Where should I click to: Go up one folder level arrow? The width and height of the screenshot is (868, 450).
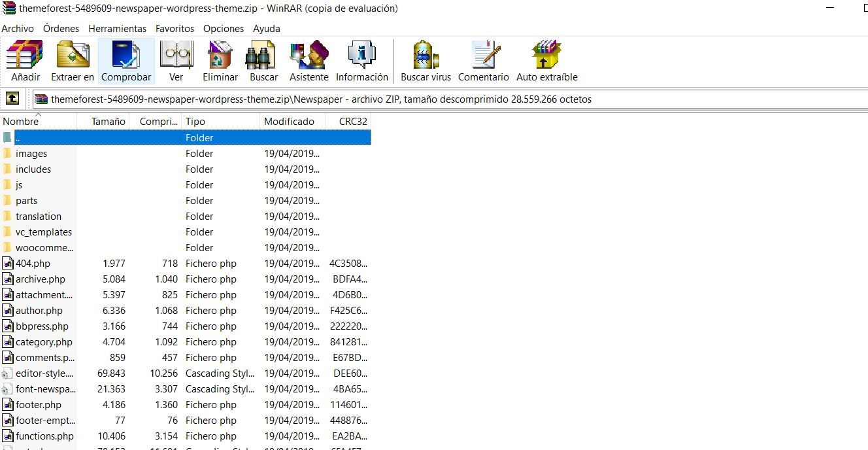[x=12, y=99]
